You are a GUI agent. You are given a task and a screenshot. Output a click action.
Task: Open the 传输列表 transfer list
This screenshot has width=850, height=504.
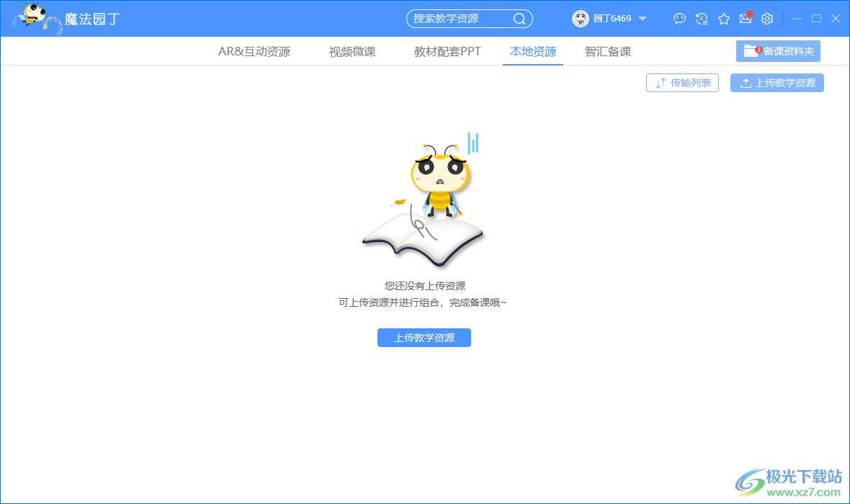point(682,82)
